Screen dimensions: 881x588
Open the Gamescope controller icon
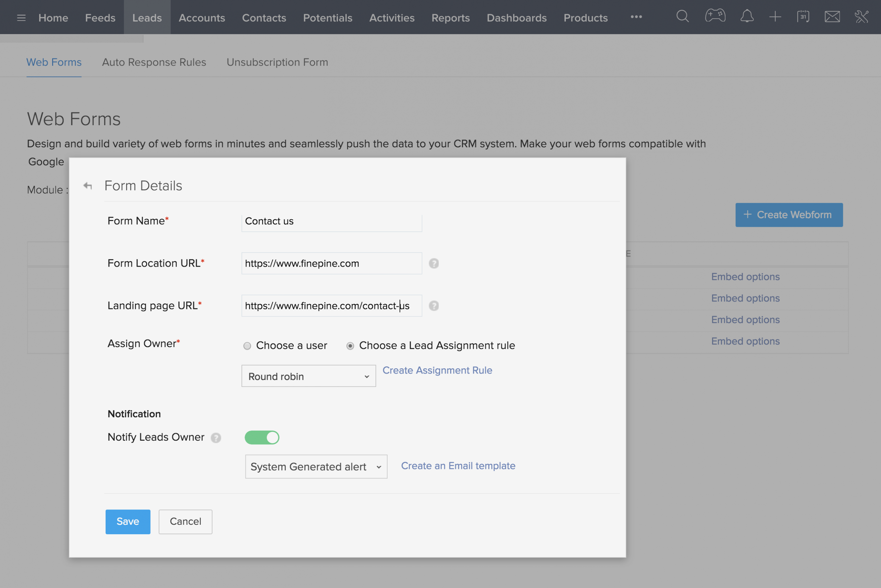click(x=714, y=17)
